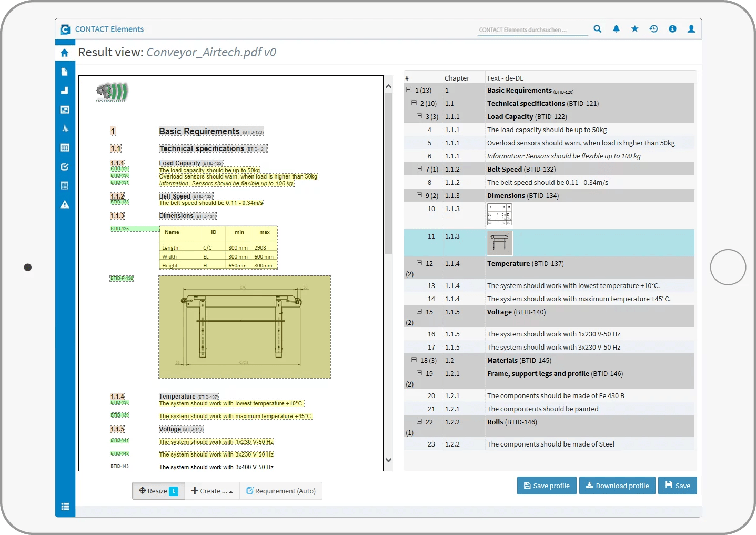Select the conveyor thumbnail in row 11
Viewport: 756px width, 535px height.
(499, 243)
